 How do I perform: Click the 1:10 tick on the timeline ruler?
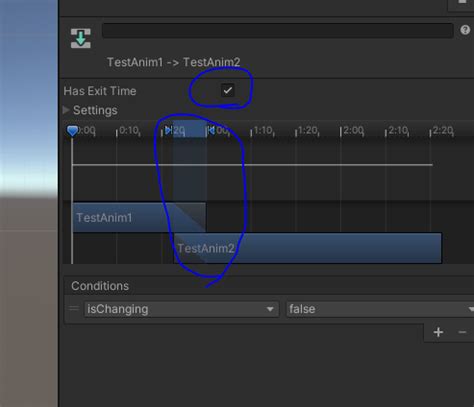tap(262, 131)
